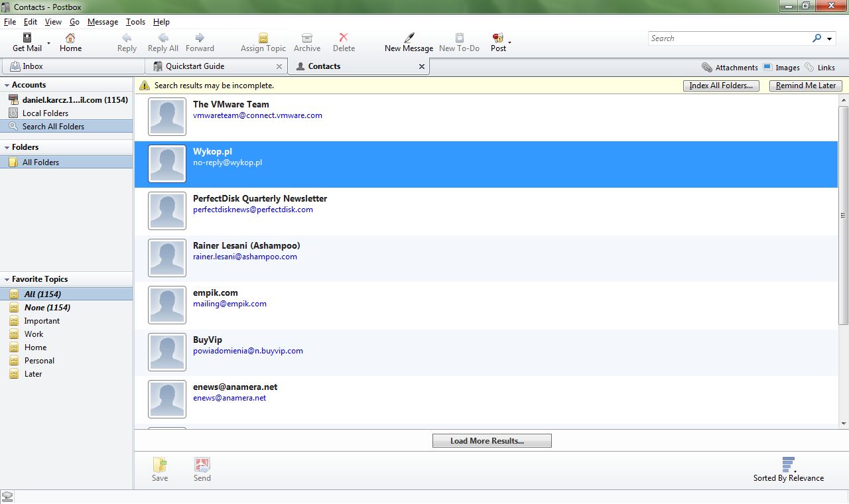Close the Contacts tab
Viewport: 849px width, 504px height.
point(421,66)
